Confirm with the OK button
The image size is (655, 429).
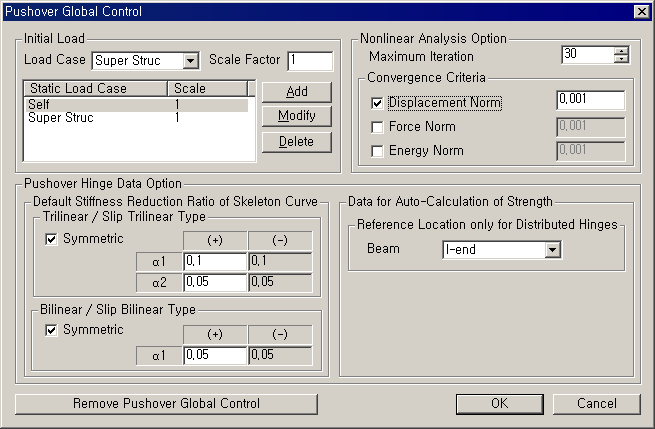click(499, 403)
